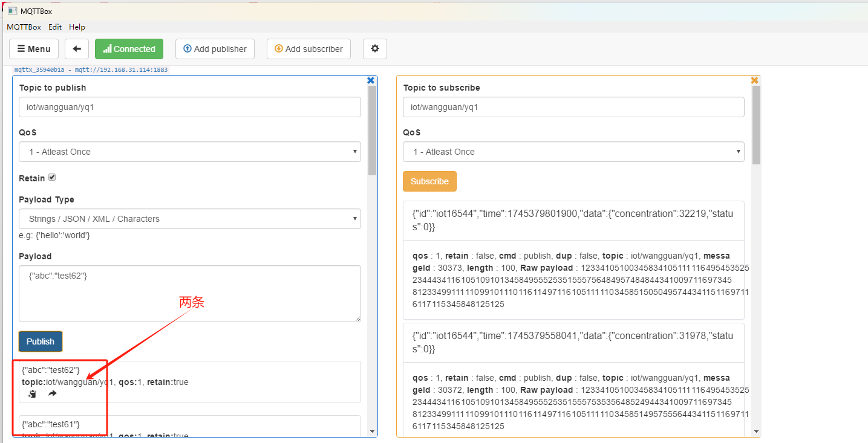This screenshot has width=868, height=443.
Task: Click the 'Payload' label above text area
Action: pyautogui.click(x=35, y=256)
